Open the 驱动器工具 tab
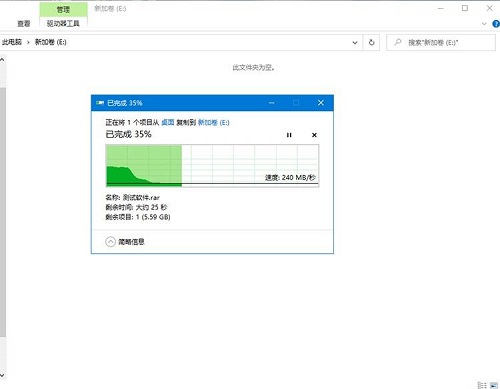The width and height of the screenshot is (500, 389). point(63,23)
